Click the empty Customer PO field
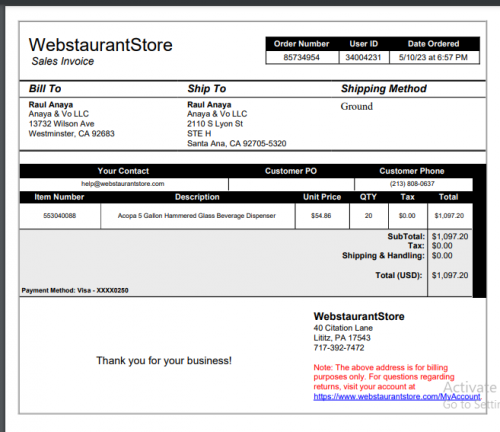This screenshot has height=432, width=500. pyautogui.click(x=291, y=184)
